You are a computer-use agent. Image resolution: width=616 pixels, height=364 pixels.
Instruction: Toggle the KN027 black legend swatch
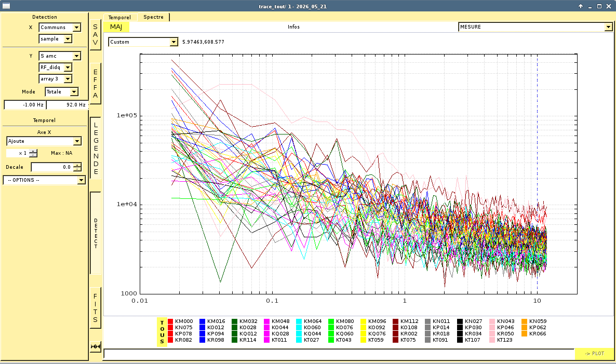[460, 321]
